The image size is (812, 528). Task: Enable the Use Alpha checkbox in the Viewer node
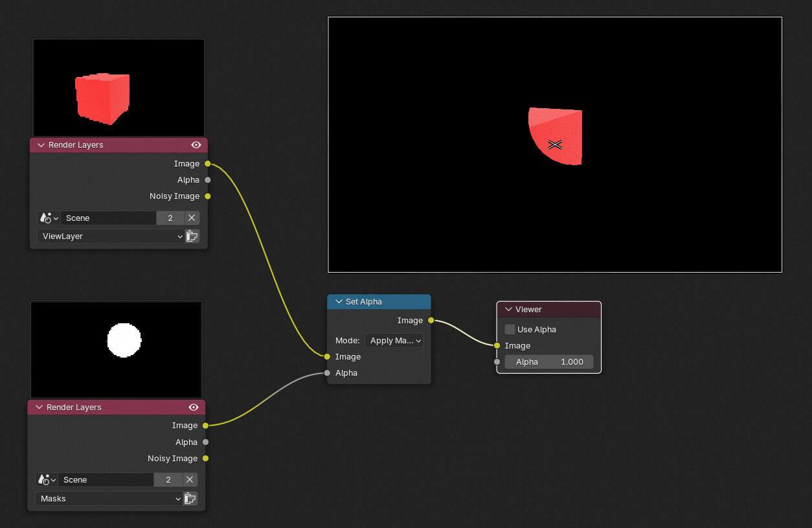(x=510, y=329)
